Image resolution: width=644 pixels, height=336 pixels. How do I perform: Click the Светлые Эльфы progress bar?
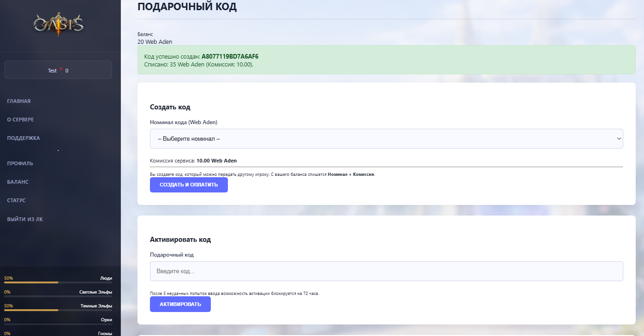(x=58, y=296)
